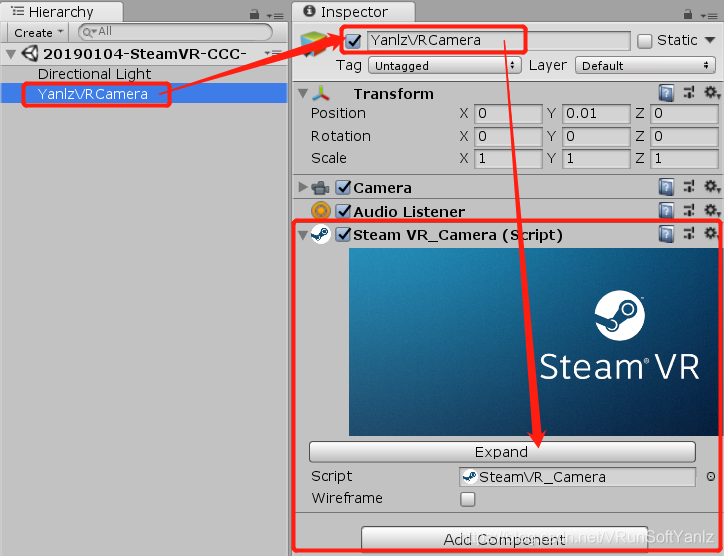Click the Camera component icon
The width and height of the screenshot is (724, 556).
[x=320, y=188]
